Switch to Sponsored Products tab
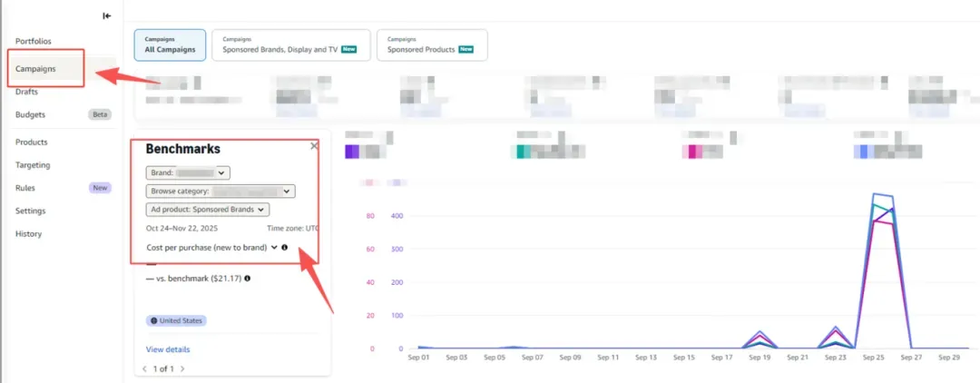 click(x=433, y=45)
